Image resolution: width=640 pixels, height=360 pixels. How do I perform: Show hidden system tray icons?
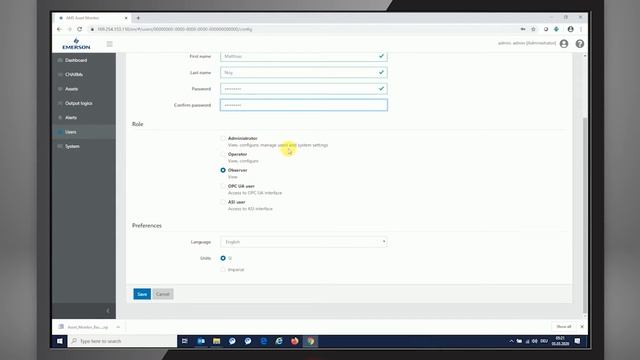tap(511, 341)
